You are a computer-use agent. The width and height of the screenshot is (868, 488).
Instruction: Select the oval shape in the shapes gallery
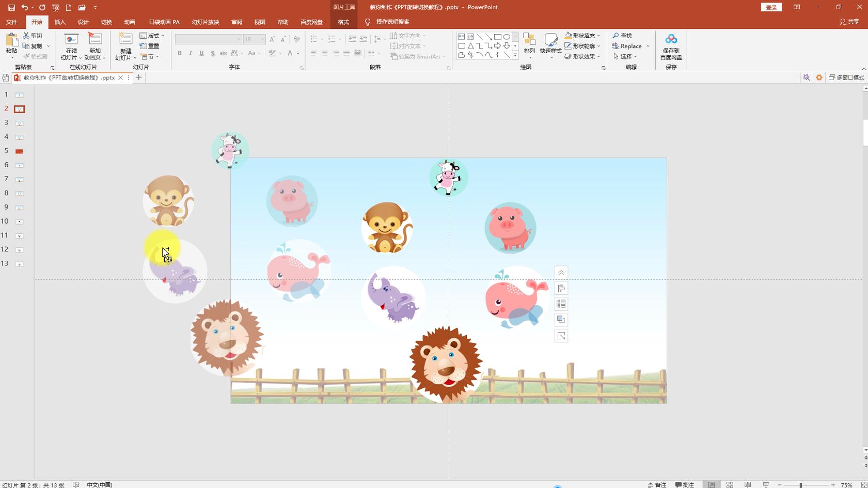point(507,37)
